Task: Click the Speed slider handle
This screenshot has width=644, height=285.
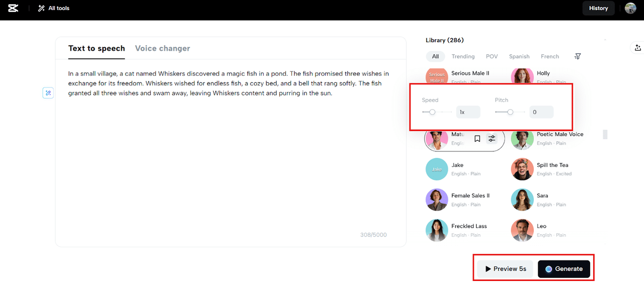Action: tap(432, 112)
